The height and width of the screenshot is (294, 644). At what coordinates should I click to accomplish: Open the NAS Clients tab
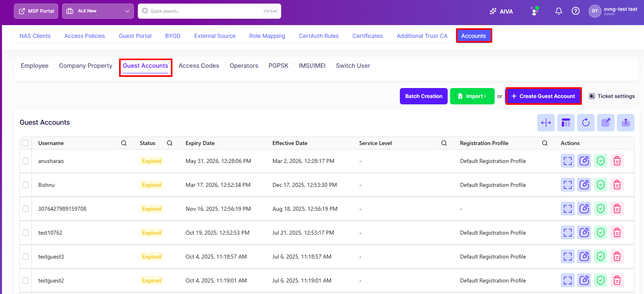(x=35, y=36)
